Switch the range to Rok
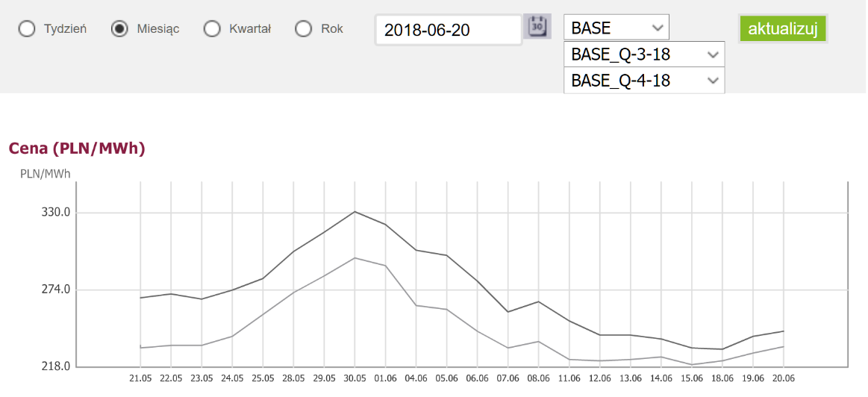The image size is (868, 397). [x=303, y=29]
